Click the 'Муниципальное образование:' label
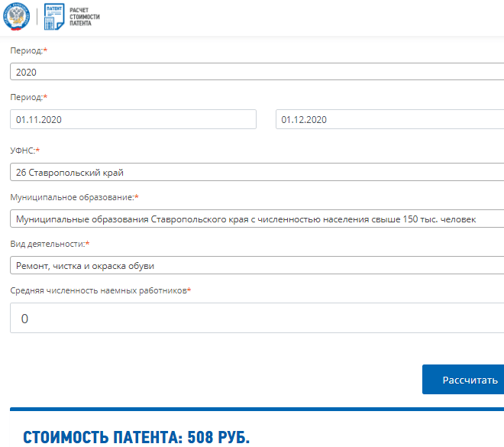The width and height of the screenshot is (504, 447). (74, 197)
